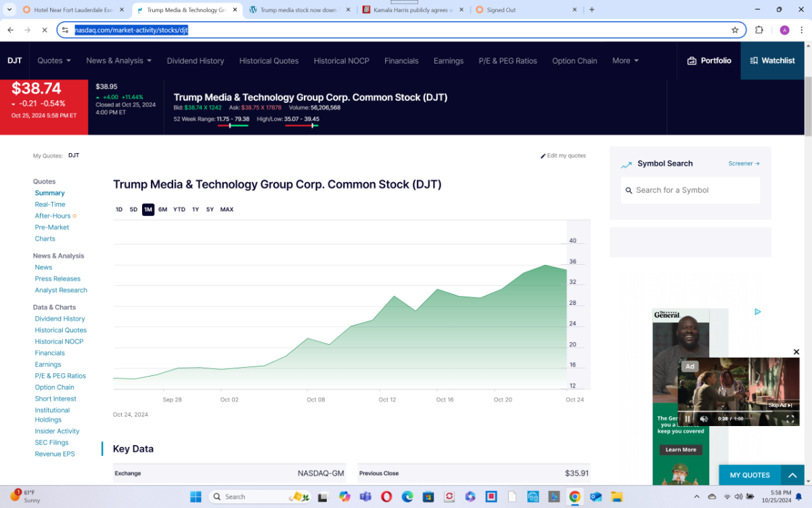Select the 6M chart range

pyautogui.click(x=163, y=209)
